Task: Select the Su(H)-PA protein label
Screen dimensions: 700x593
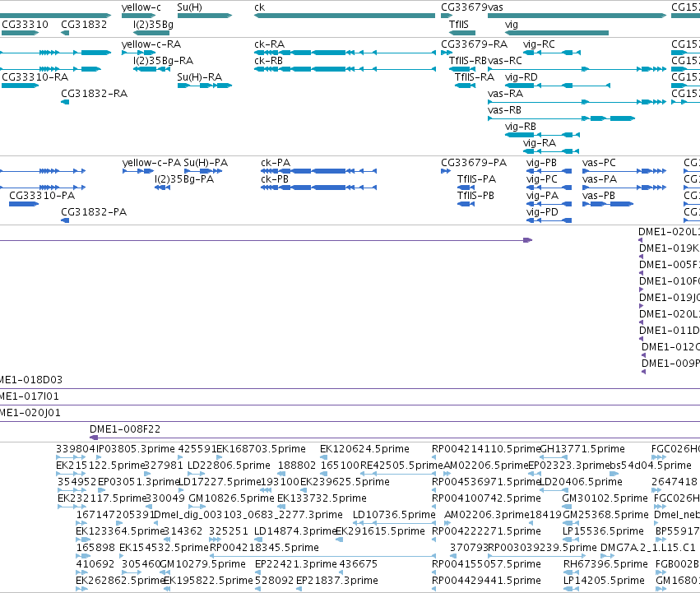Action: coord(206,163)
